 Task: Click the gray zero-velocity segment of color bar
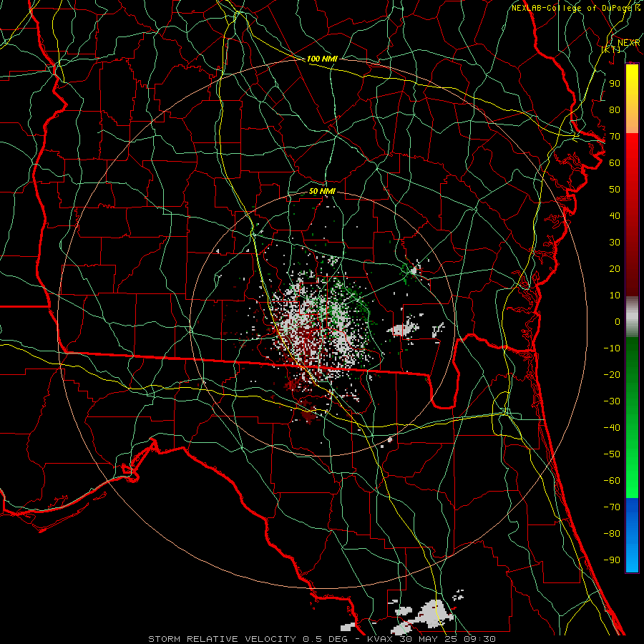click(x=632, y=317)
